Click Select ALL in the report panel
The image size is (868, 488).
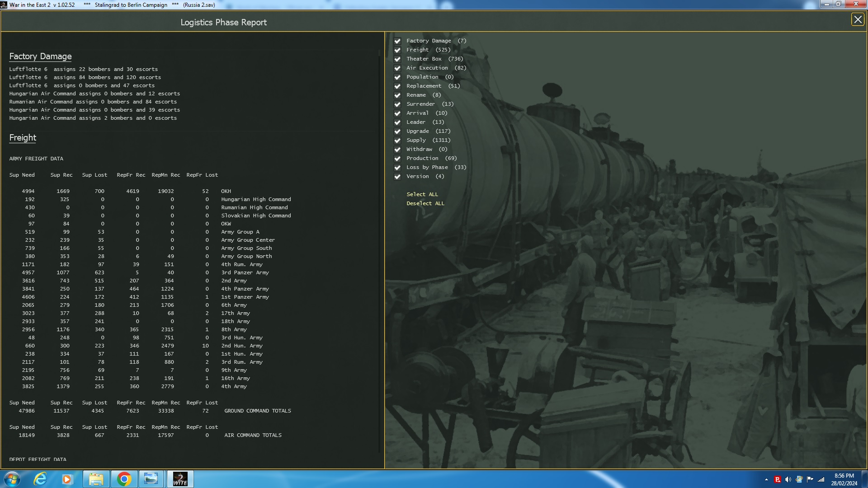coord(422,194)
